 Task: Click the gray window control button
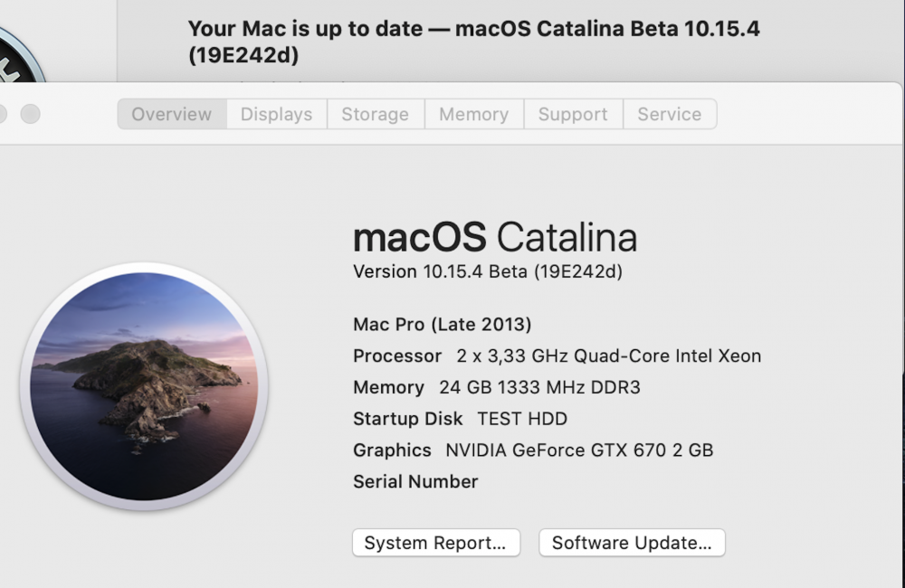click(x=31, y=114)
